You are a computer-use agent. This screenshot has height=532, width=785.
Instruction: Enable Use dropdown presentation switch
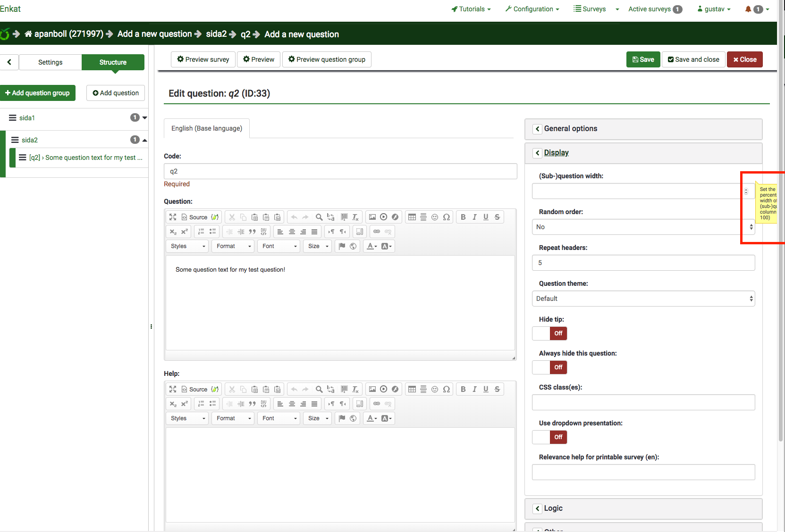549,437
